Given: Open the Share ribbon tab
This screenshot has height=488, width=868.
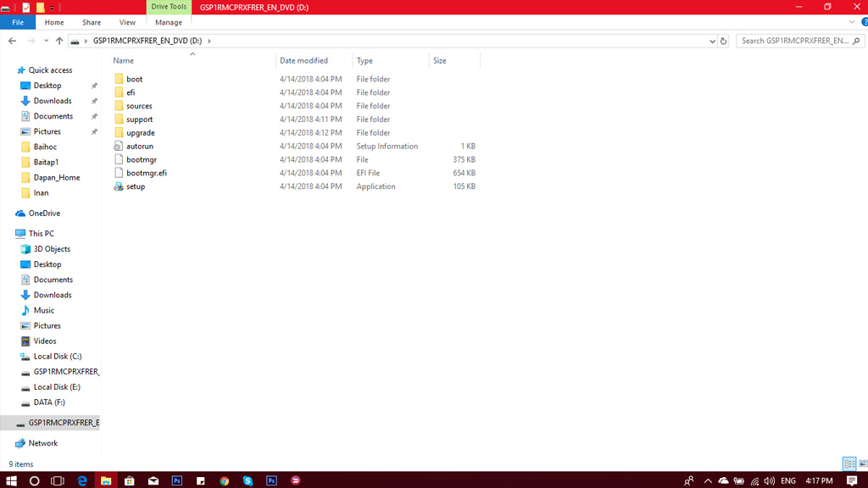Looking at the screenshot, I should (92, 23).
